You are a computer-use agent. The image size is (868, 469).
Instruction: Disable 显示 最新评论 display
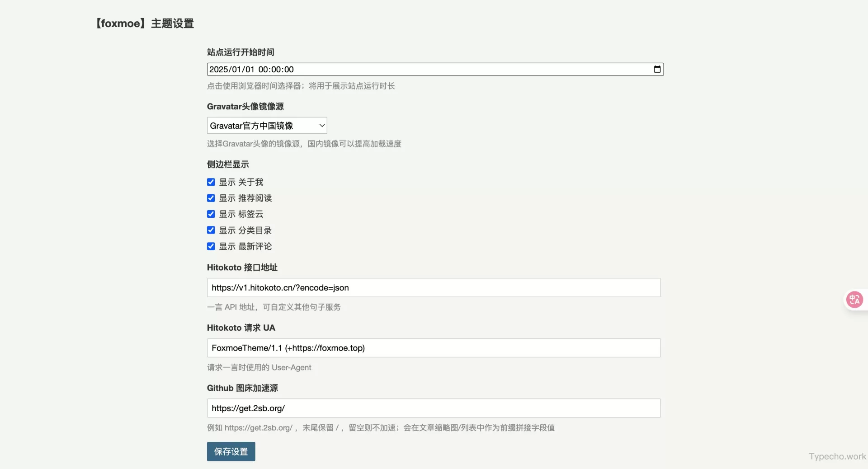click(211, 246)
